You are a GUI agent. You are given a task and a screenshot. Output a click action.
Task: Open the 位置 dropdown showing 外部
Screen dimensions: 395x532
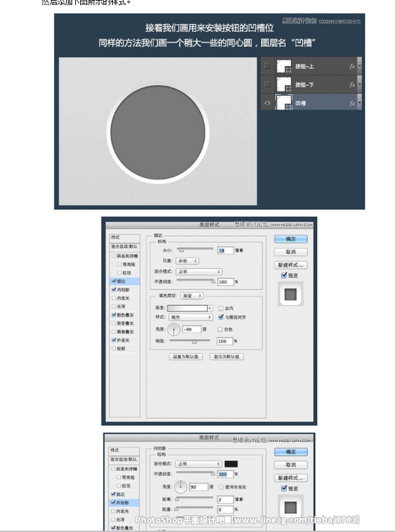tap(187, 261)
